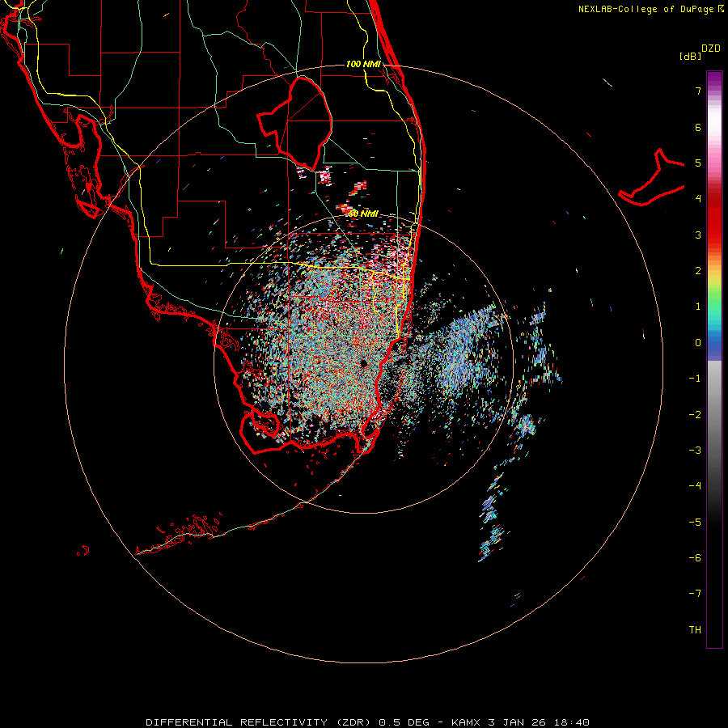
Task: Click the Differential Reflectivity title caption at bottom
Action: pyautogui.click(x=368, y=722)
